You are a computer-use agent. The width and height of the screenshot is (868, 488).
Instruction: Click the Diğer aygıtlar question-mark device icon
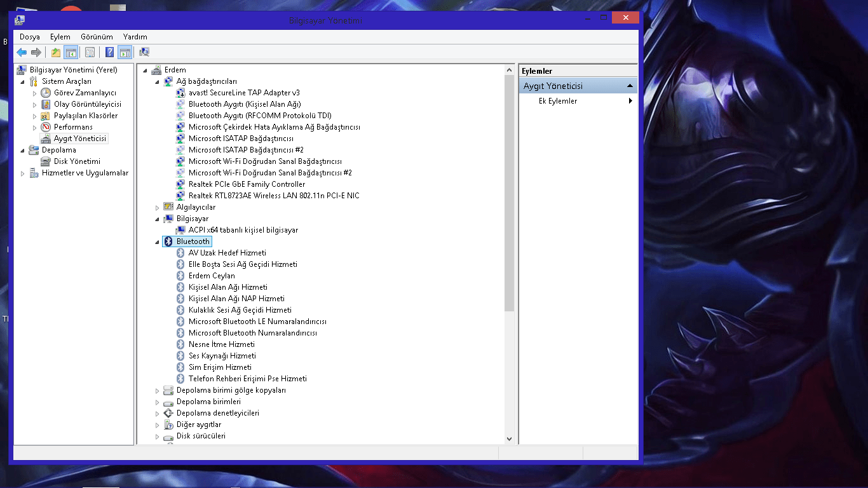click(168, 424)
